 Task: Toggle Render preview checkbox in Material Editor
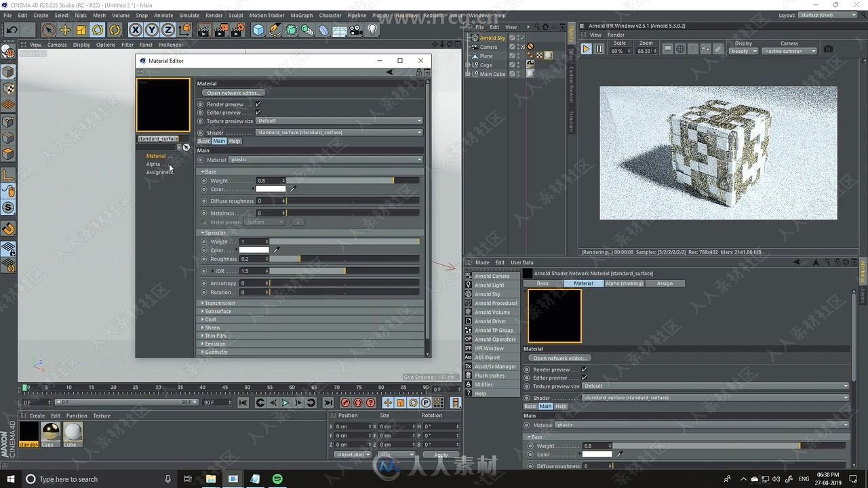point(258,104)
